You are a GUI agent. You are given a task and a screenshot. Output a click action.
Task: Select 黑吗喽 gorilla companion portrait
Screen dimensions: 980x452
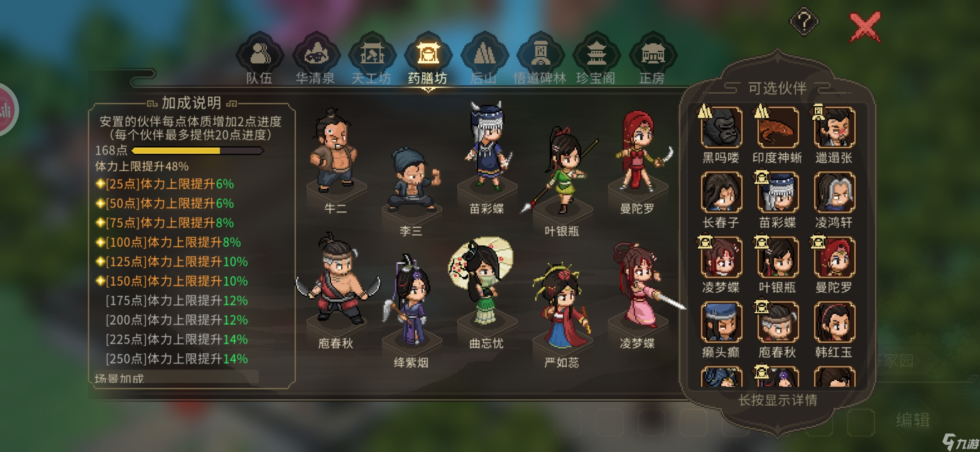tap(721, 127)
